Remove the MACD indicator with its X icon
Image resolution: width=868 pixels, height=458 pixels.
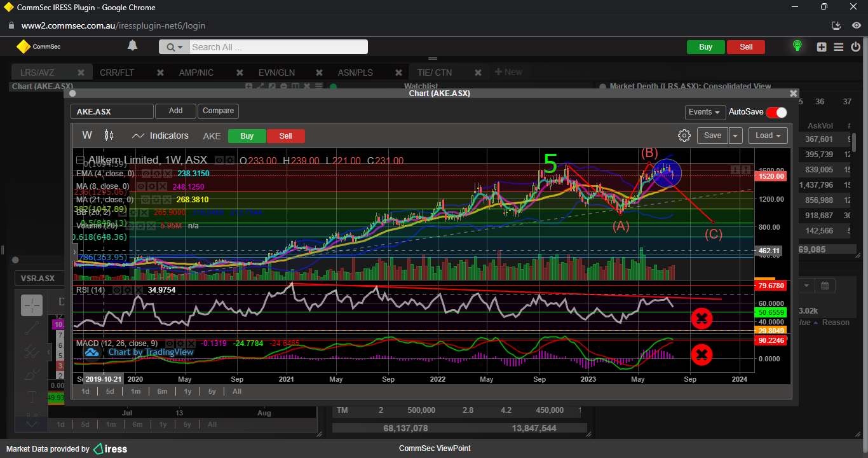(192, 343)
